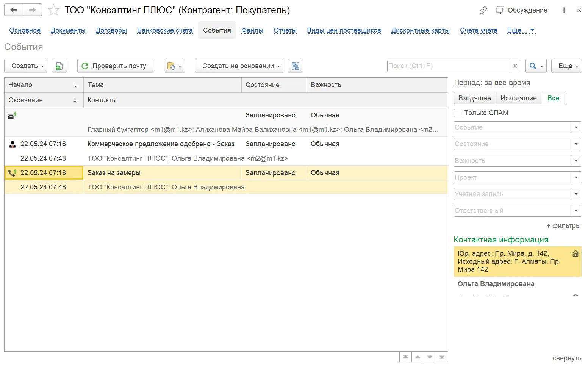Viewport: 588px width, 366px height.
Task: Expand the Проект filter dropdown
Action: pos(576,177)
